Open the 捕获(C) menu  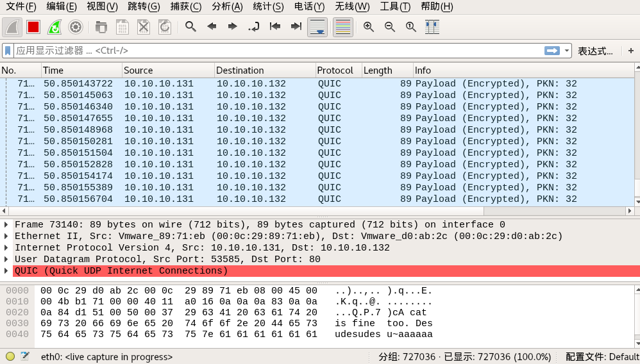coord(186,6)
